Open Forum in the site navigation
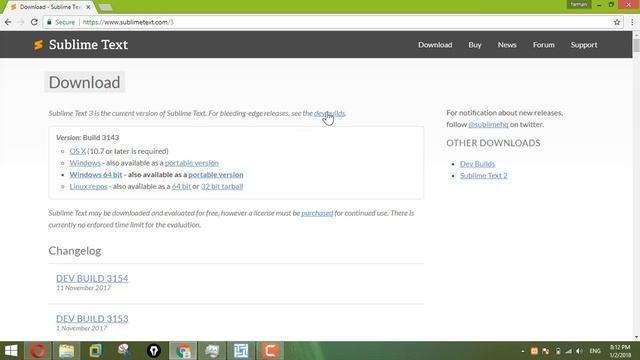The image size is (640, 360). 543,44
